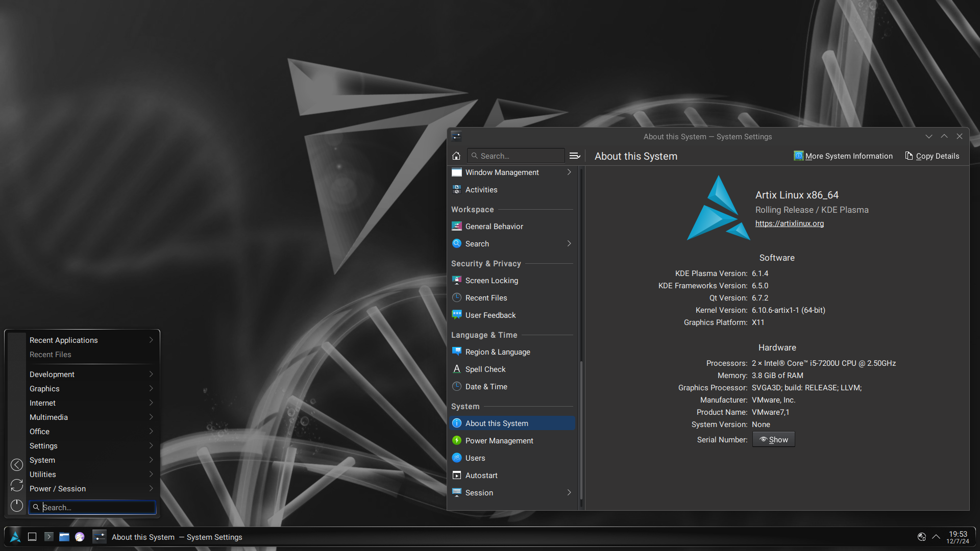Image resolution: width=980 pixels, height=551 pixels.
Task: Select Spell Check icon
Action: [457, 369]
